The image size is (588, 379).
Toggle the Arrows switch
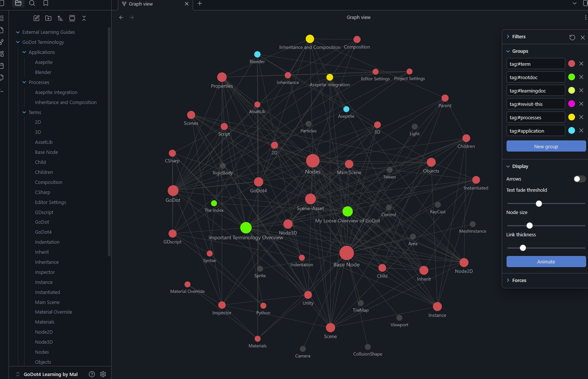(579, 179)
